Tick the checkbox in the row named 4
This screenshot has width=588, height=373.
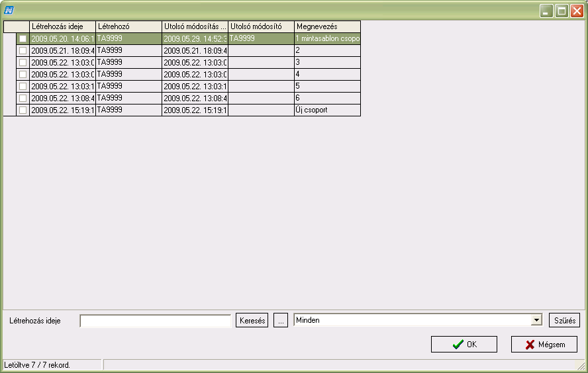(23, 75)
